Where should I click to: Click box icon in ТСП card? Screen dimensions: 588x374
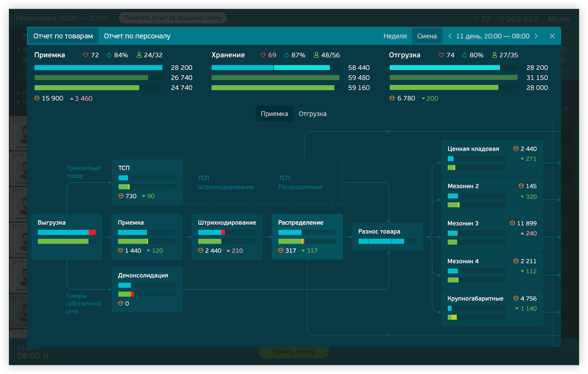(x=121, y=196)
